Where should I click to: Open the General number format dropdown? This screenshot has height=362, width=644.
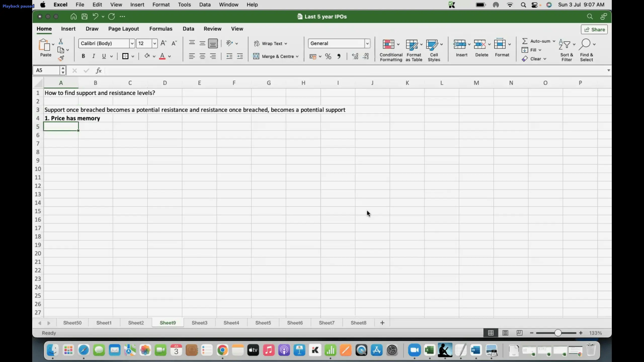367,43
